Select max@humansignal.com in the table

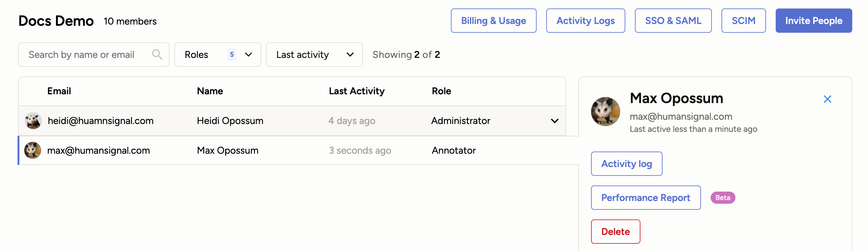[x=98, y=150]
